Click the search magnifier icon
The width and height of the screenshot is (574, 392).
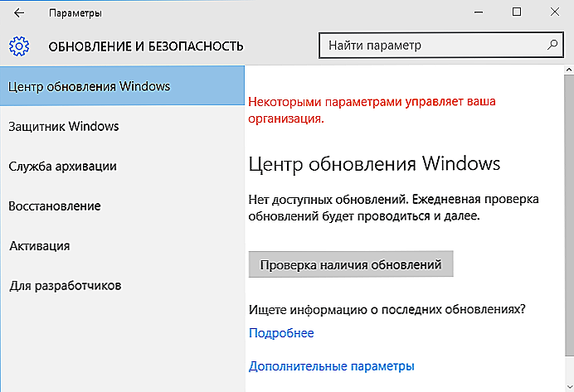point(552,45)
